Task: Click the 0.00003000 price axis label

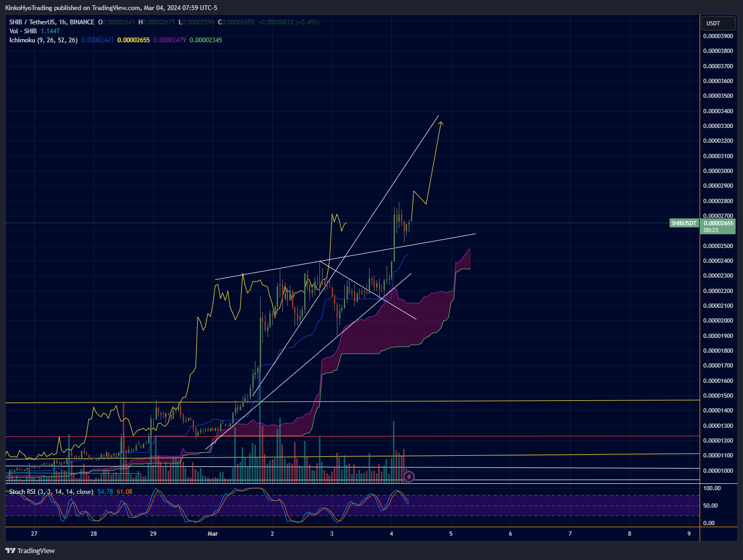Action: 718,171
